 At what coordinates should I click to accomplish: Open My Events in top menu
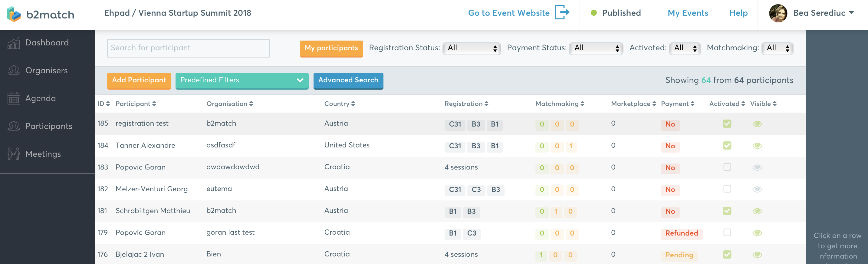coord(688,13)
